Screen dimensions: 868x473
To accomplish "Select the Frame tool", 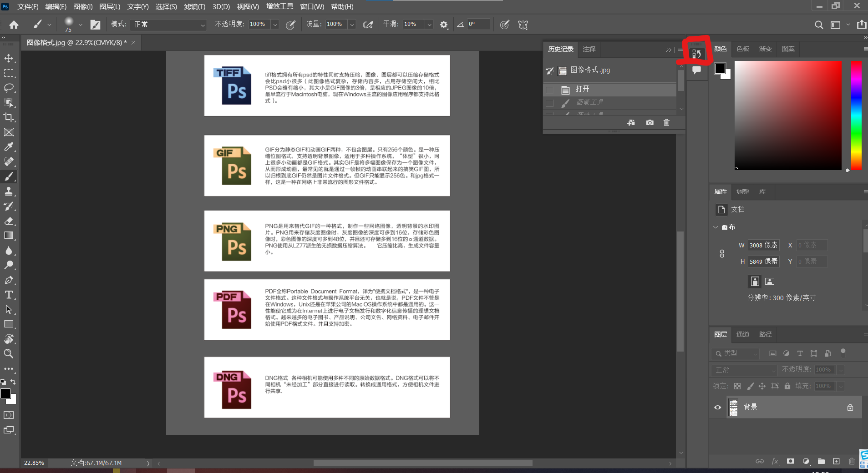I will (x=9, y=132).
